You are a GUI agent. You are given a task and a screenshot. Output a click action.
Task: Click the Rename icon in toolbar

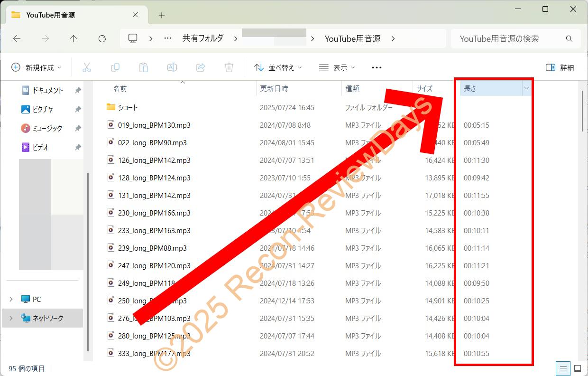click(172, 67)
